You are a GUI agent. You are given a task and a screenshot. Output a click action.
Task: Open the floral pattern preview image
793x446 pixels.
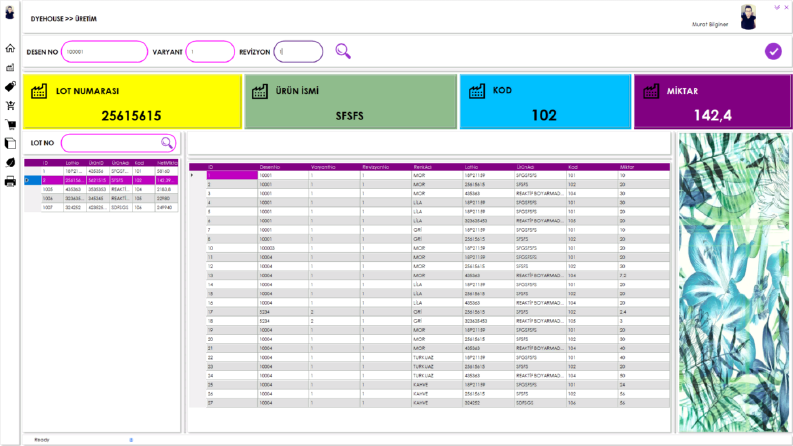click(x=733, y=282)
